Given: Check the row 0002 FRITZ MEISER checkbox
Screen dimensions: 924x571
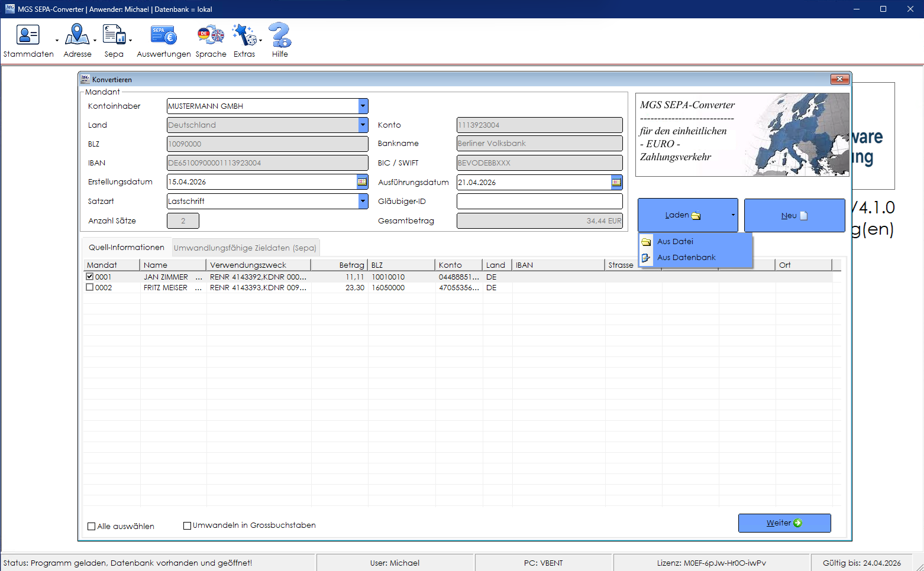Looking at the screenshot, I should (x=90, y=287).
